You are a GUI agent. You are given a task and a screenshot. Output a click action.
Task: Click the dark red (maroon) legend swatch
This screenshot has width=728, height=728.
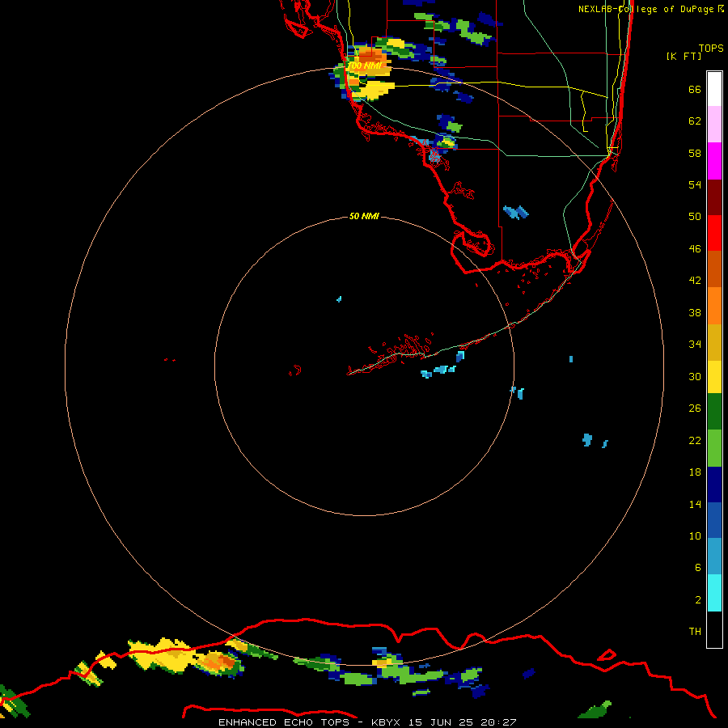coord(714,197)
